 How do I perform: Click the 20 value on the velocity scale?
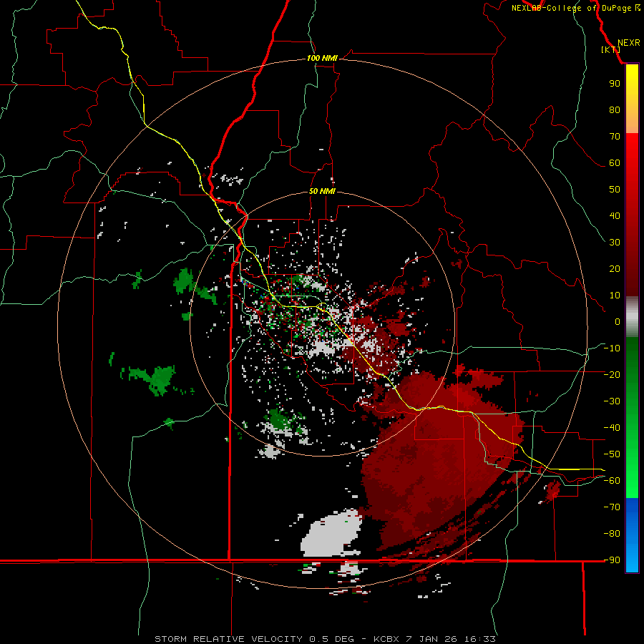(615, 268)
